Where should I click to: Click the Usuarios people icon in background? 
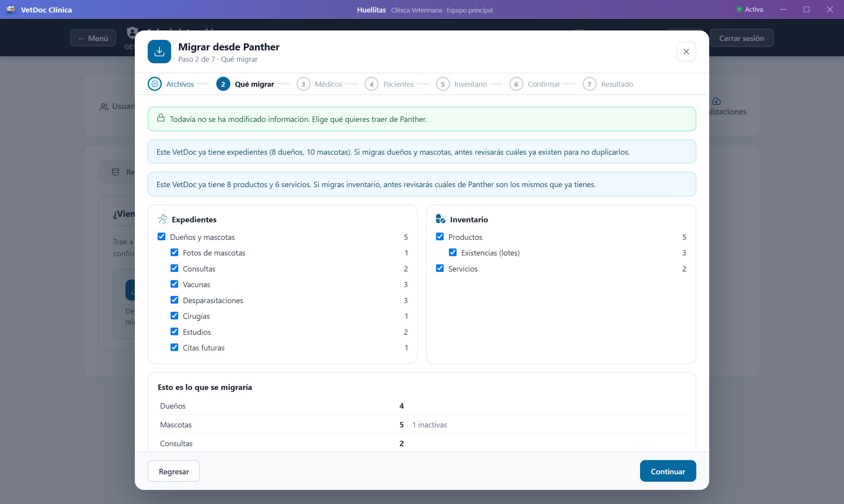point(104,107)
